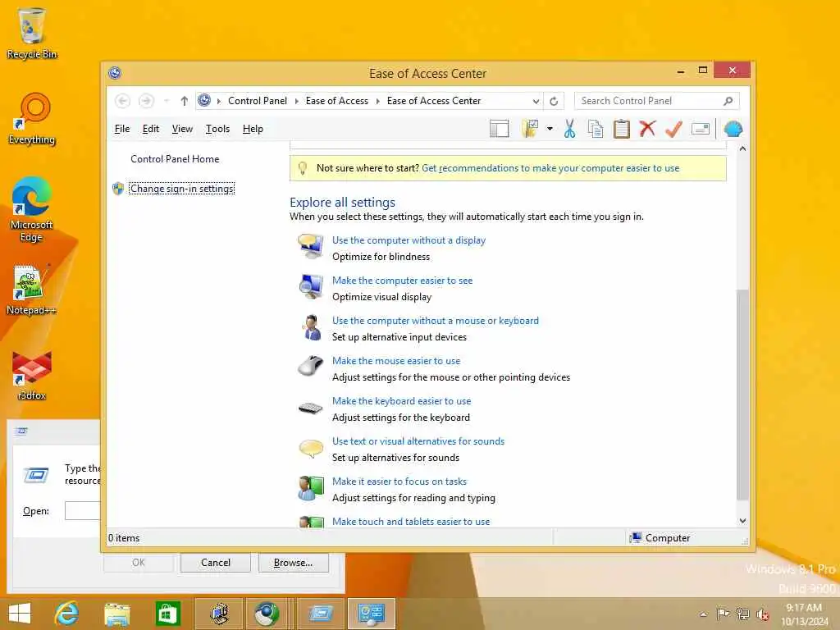
Task: Click the Open field in Run dialog
Action: (83, 510)
